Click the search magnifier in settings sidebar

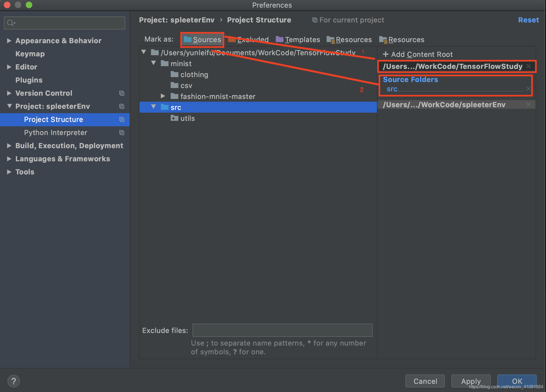click(11, 23)
